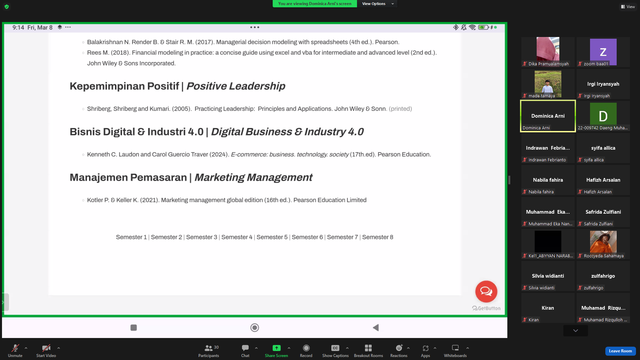640x360 pixels.
Task: Select Irgi Iryansyah's participant tile
Action: point(603,84)
